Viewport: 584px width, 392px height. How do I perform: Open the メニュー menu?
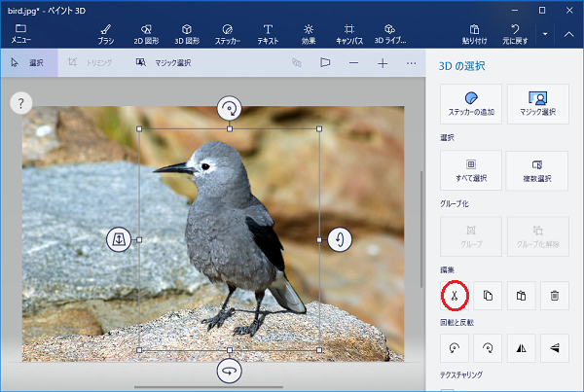(20, 34)
